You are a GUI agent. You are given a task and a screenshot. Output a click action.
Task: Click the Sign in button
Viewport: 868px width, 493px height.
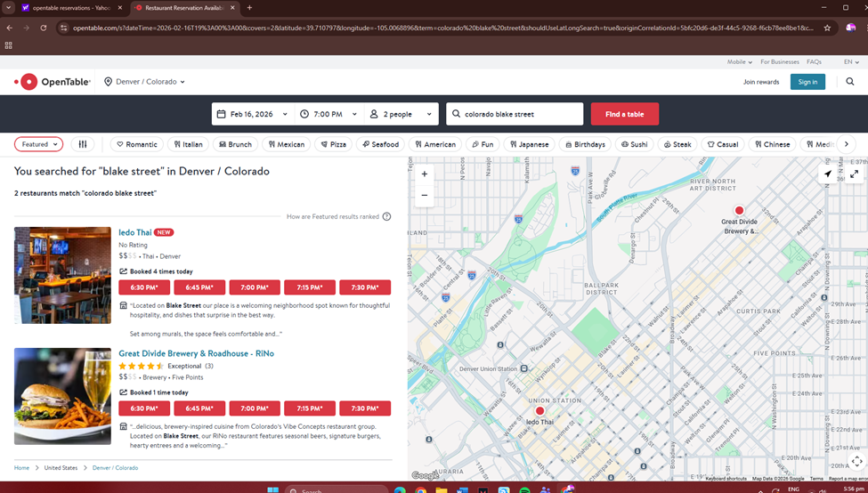(x=807, y=82)
